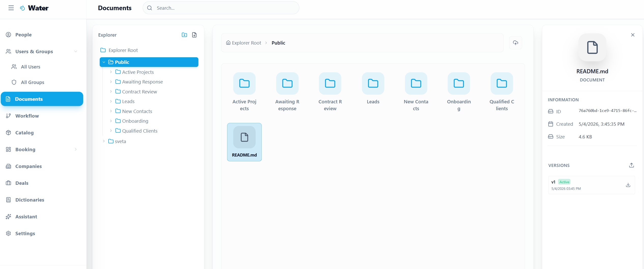Select Awaiting Response in the tree
Viewport: 644px width, 269px height.
(x=142, y=82)
